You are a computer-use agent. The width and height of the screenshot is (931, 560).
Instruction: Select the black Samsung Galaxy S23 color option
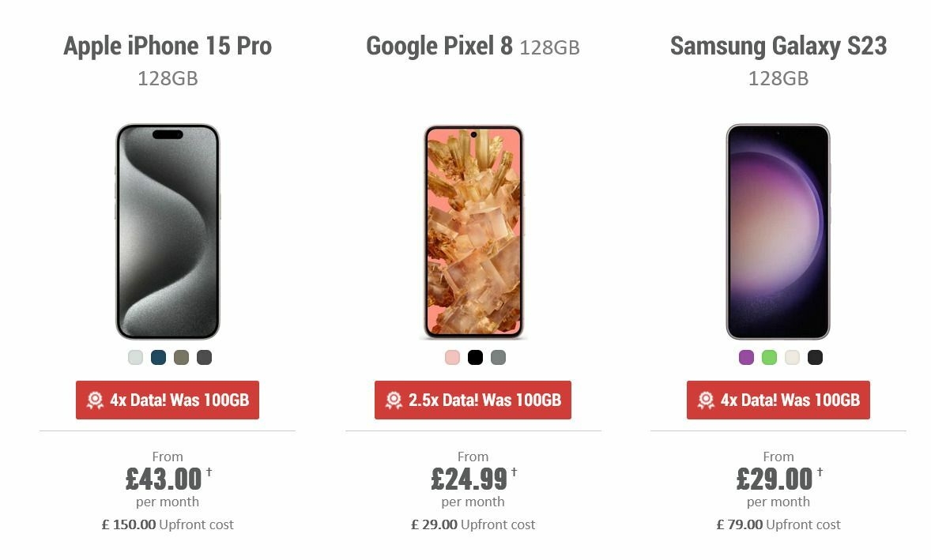[x=815, y=357]
